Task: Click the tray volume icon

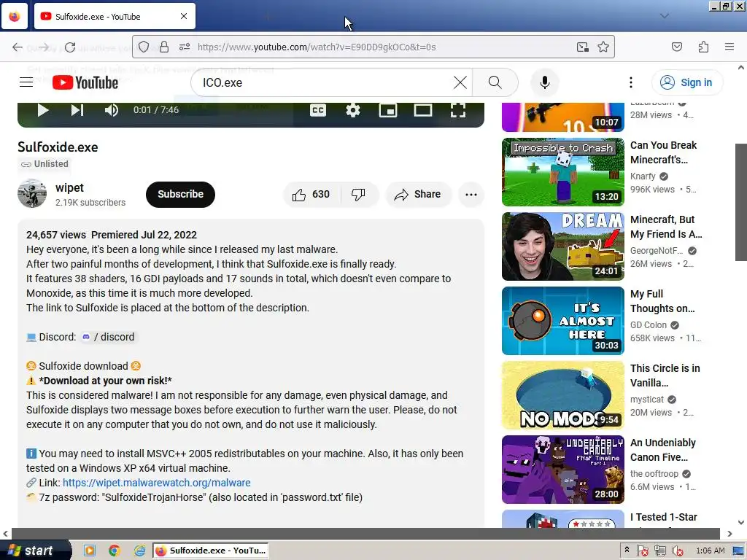Action: [677, 551]
